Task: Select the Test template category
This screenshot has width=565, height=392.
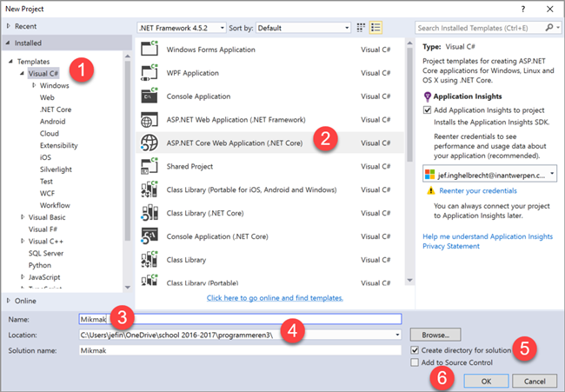Action: [46, 182]
